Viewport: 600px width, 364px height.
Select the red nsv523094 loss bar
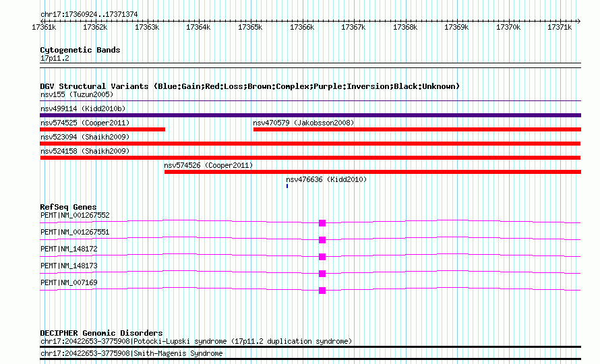[x=310, y=144]
